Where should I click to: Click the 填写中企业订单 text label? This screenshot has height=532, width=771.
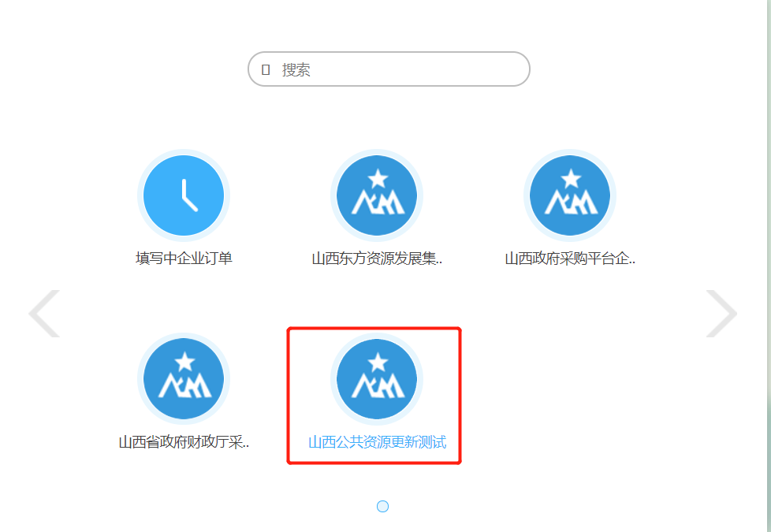[184, 259]
